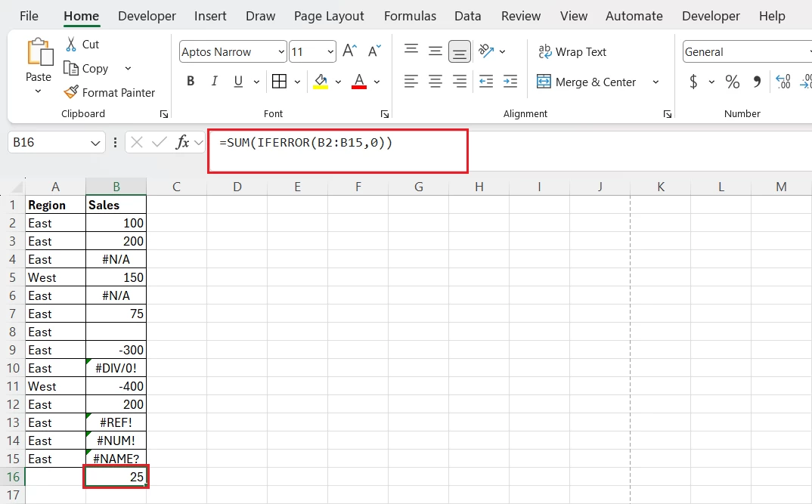Open the font size dropdown
The width and height of the screenshot is (812, 504).
coord(330,51)
